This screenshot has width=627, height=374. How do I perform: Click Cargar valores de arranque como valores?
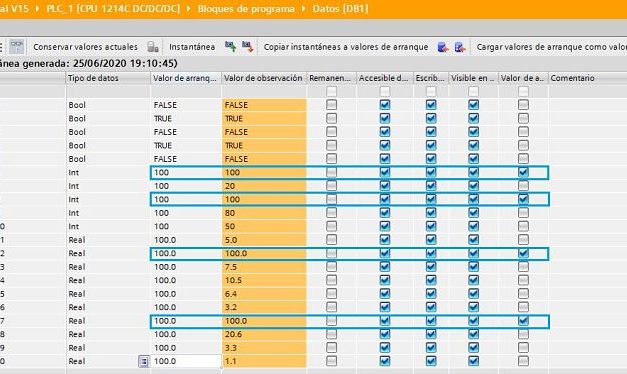552,47
